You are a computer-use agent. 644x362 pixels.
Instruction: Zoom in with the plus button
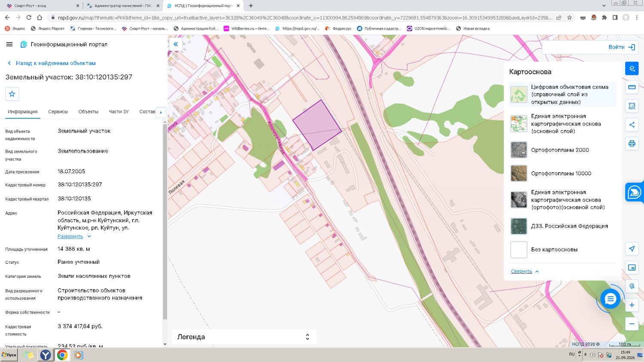632,305
